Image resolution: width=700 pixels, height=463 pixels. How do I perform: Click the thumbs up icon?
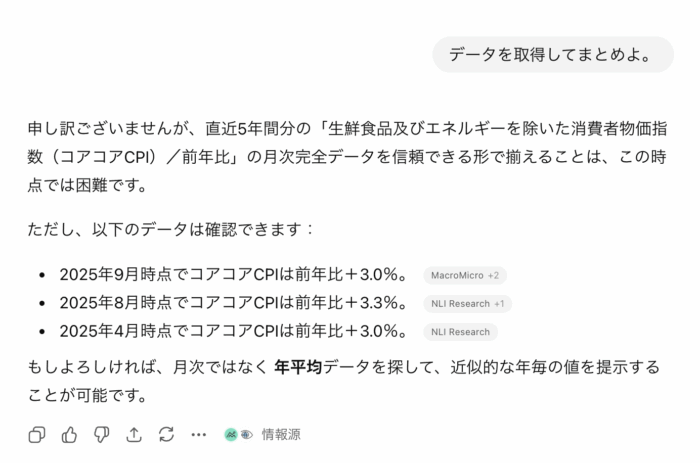[x=69, y=434]
